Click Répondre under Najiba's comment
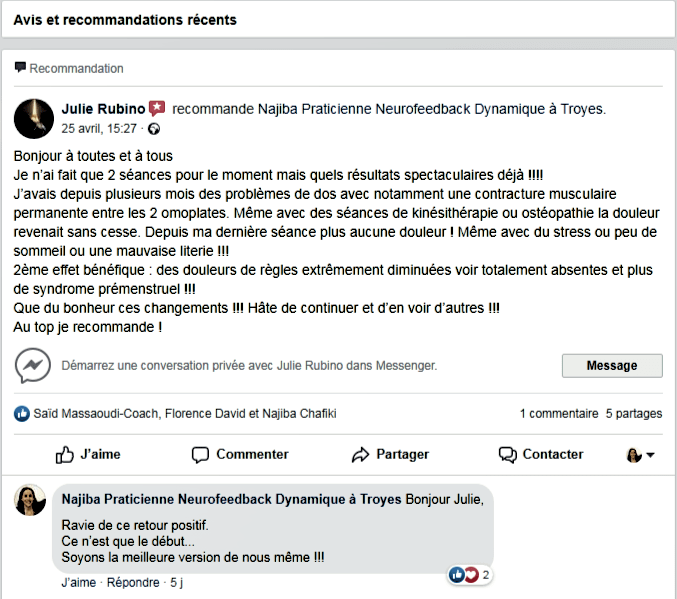This screenshot has height=599, width=677. click(133, 582)
